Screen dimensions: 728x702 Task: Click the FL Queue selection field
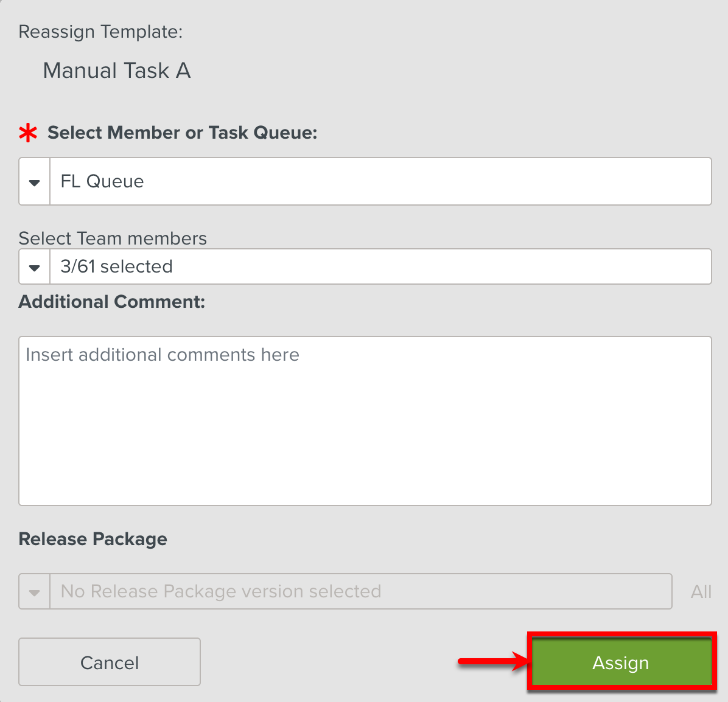(x=380, y=182)
